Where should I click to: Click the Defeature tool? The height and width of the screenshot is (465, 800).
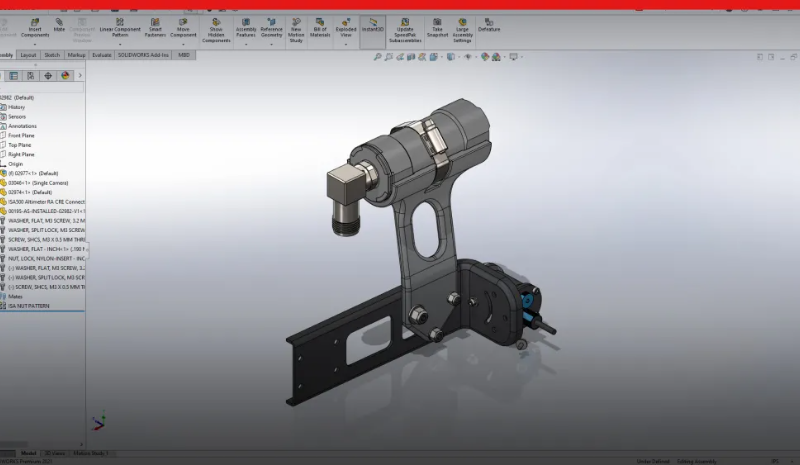[x=489, y=25]
